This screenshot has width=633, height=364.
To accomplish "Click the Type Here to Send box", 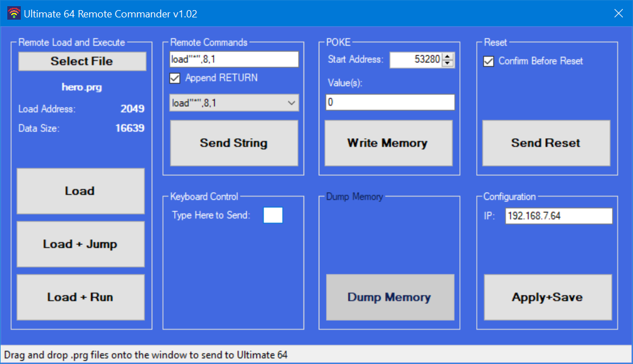I will pyautogui.click(x=273, y=215).
